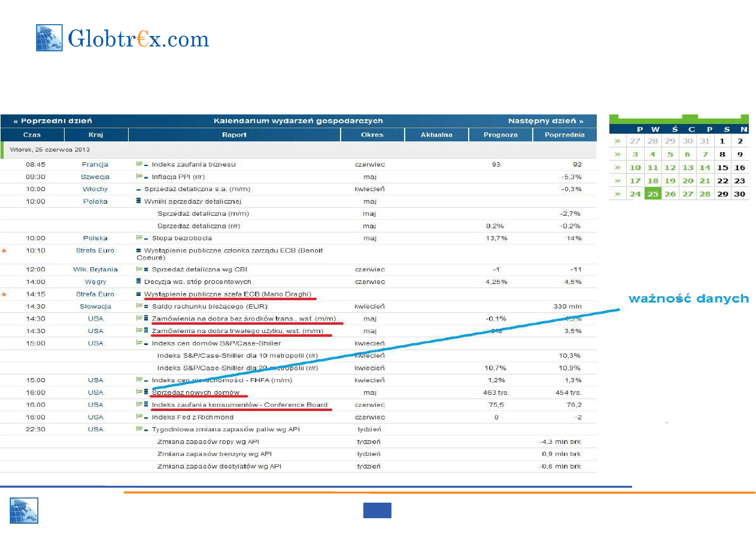Go to next day via Następny dzień

[x=545, y=121]
